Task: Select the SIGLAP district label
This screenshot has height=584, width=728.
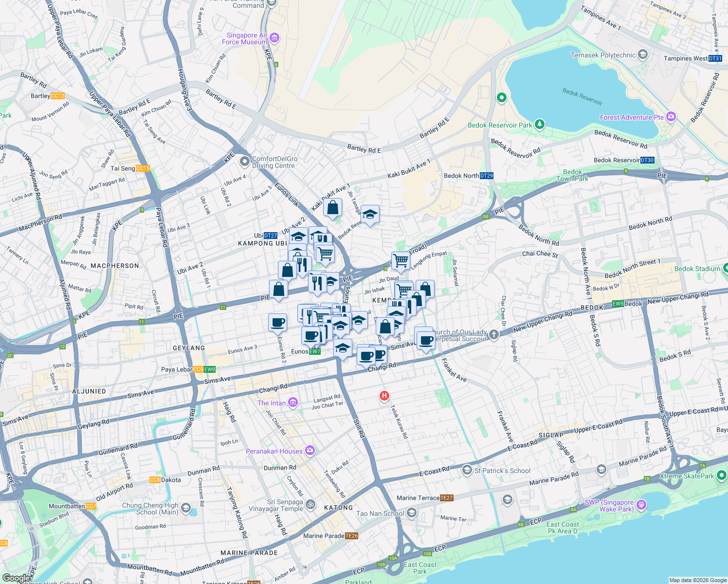Action: (x=551, y=436)
